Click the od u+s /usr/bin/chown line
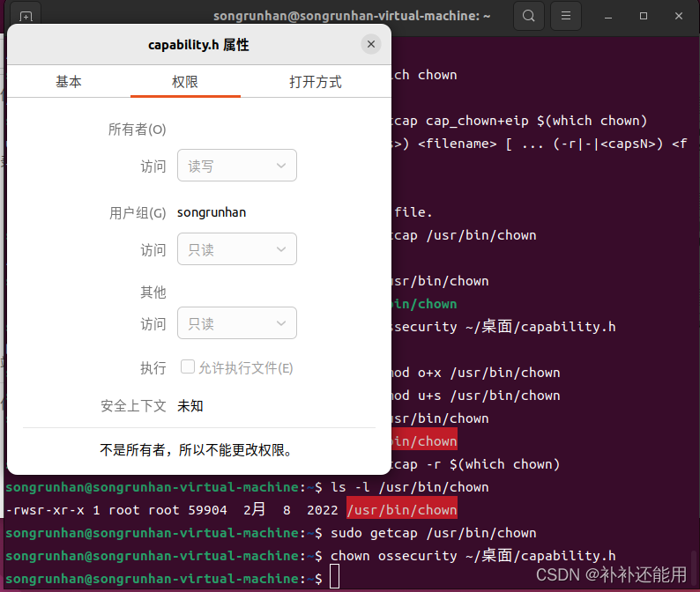The height and width of the screenshot is (592, 700). pyautogui.click(x=476, y=396)
